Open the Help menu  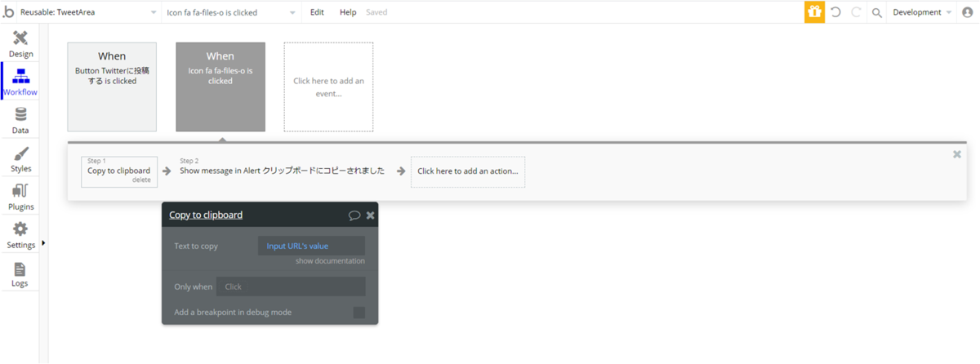click(348, 12)
